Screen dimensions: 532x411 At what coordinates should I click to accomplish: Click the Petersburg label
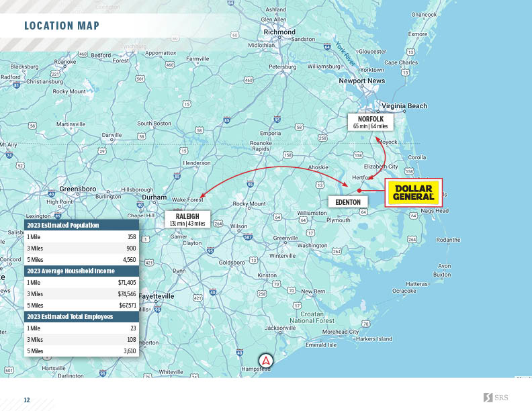pos(283,66)
